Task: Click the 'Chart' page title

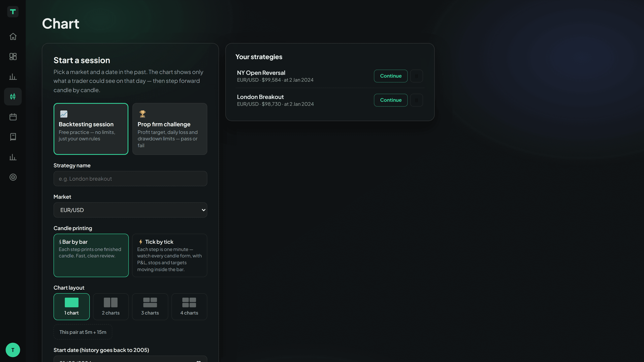Action: pos(61,24)
